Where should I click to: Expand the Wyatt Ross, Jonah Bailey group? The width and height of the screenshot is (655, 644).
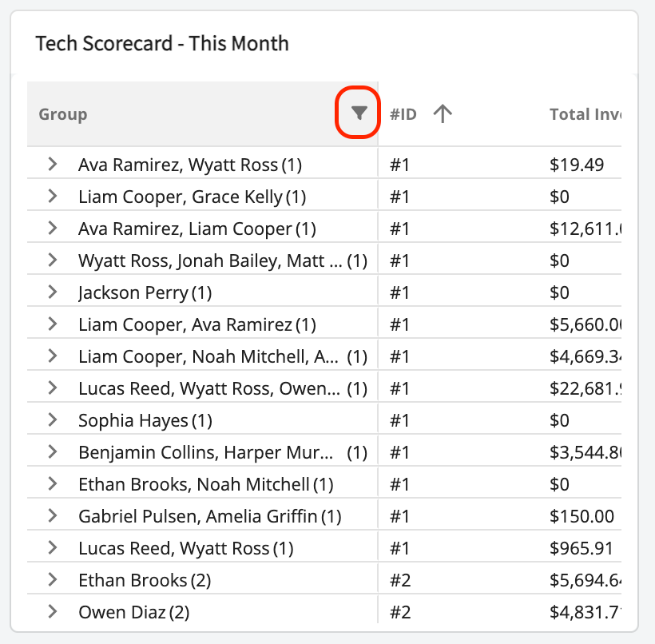click(52, 260)
